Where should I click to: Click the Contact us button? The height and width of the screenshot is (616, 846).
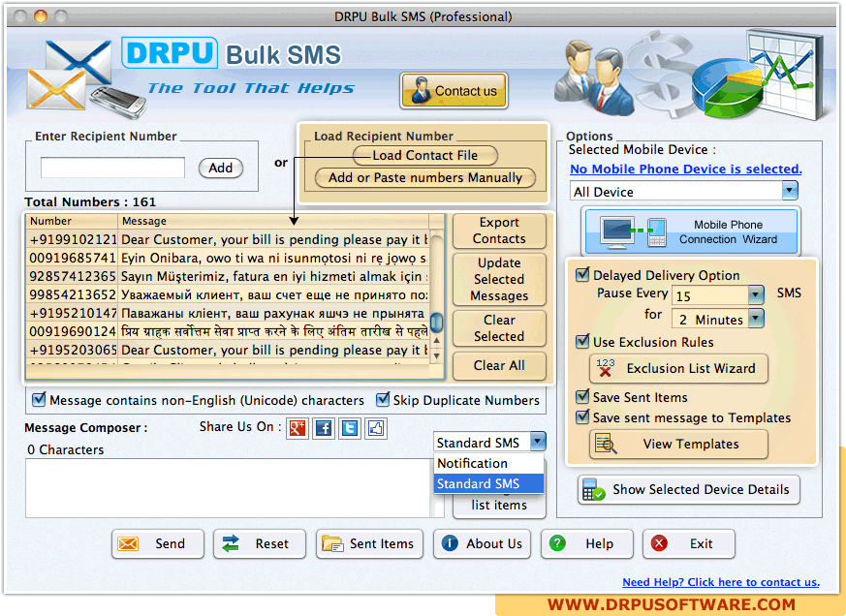[454, 91]
